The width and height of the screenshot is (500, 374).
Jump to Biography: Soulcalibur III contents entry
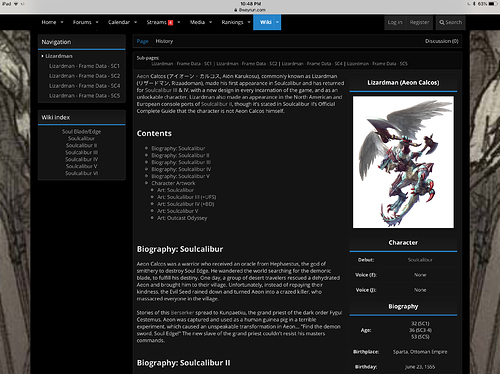181,162
